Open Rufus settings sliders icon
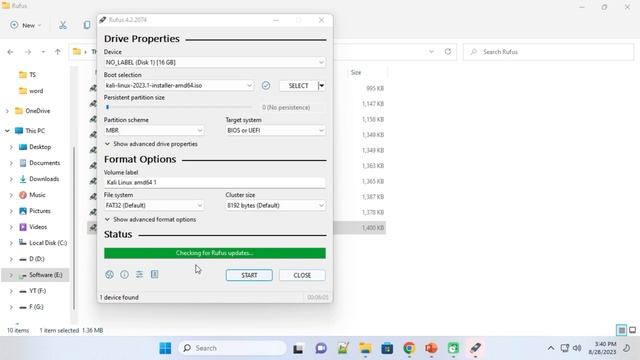This screenshot has width=640, height=360. click(140, 275)
